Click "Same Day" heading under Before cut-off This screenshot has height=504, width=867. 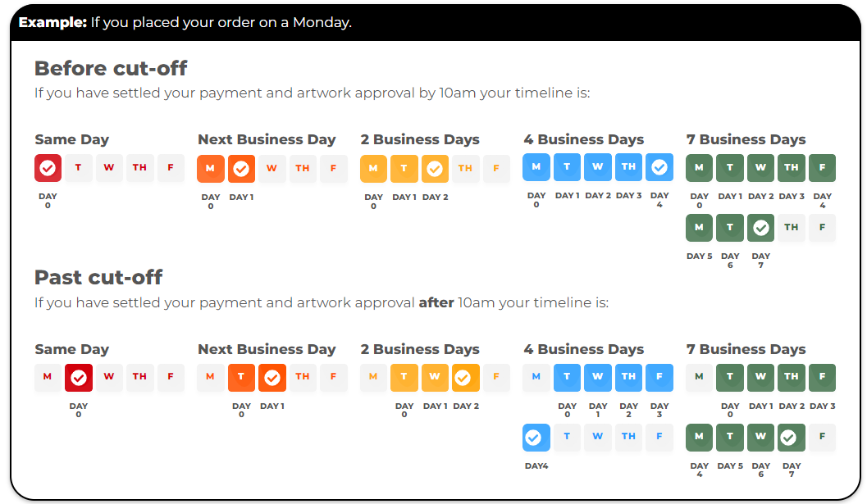coord(71,139)
